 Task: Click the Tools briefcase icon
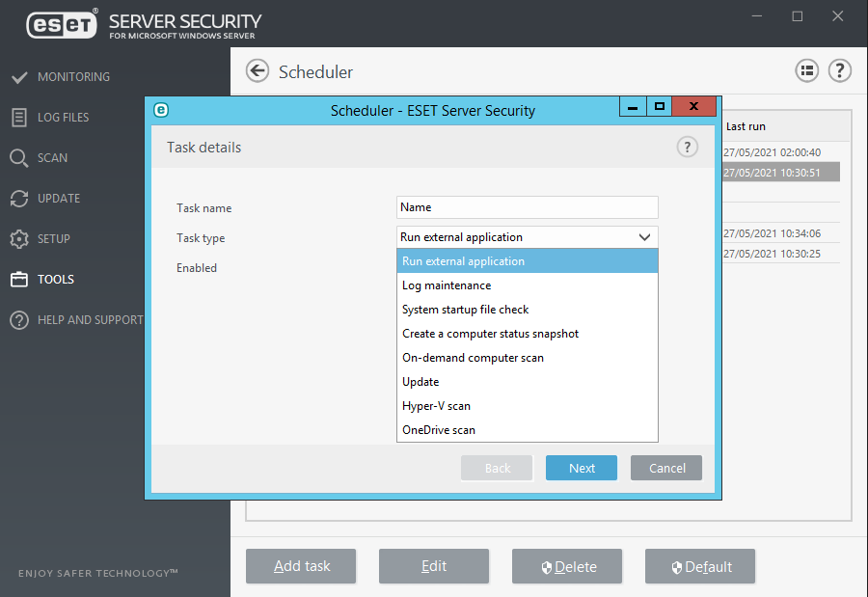point(19,279)
